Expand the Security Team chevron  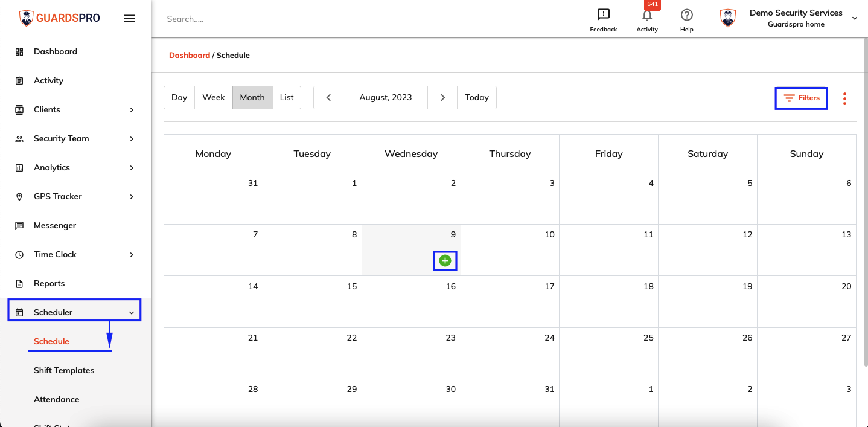(x=132, y=139)
